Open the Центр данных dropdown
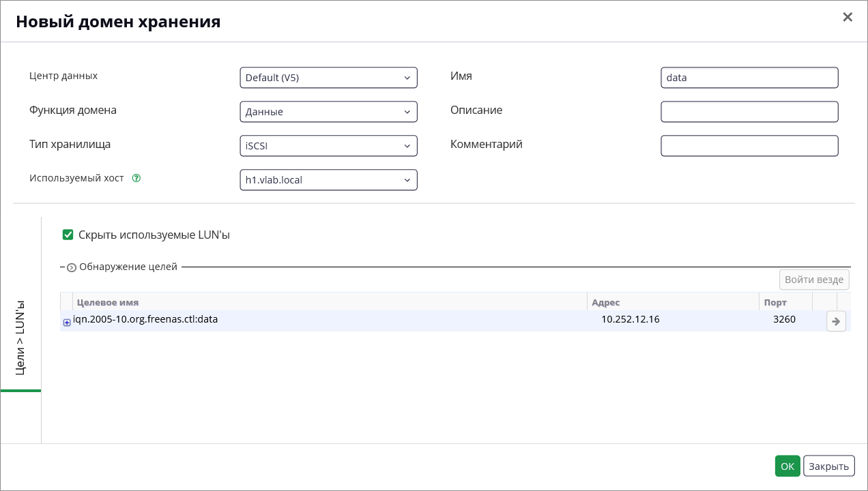 [x=328, y=78]
